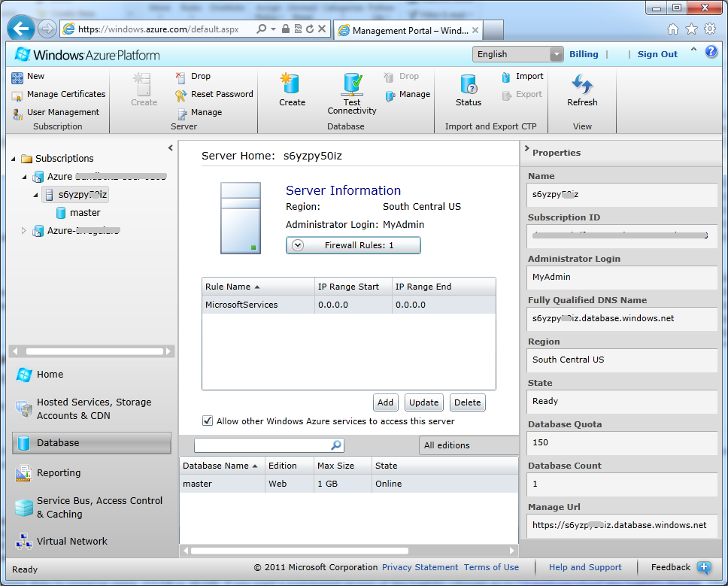The height and width of the screenshot is (586, 728).
Task: Collapse the left navigation pane arrow
Action: [171, 147]
